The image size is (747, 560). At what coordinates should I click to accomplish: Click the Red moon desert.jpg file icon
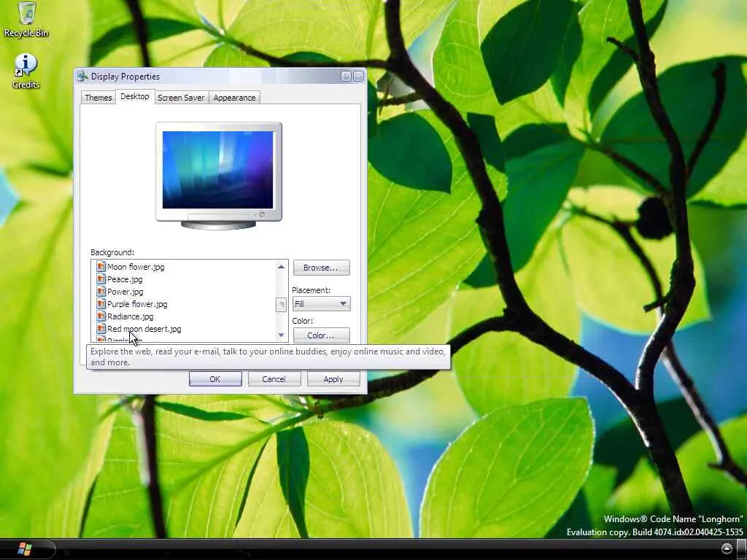[101, 329]
